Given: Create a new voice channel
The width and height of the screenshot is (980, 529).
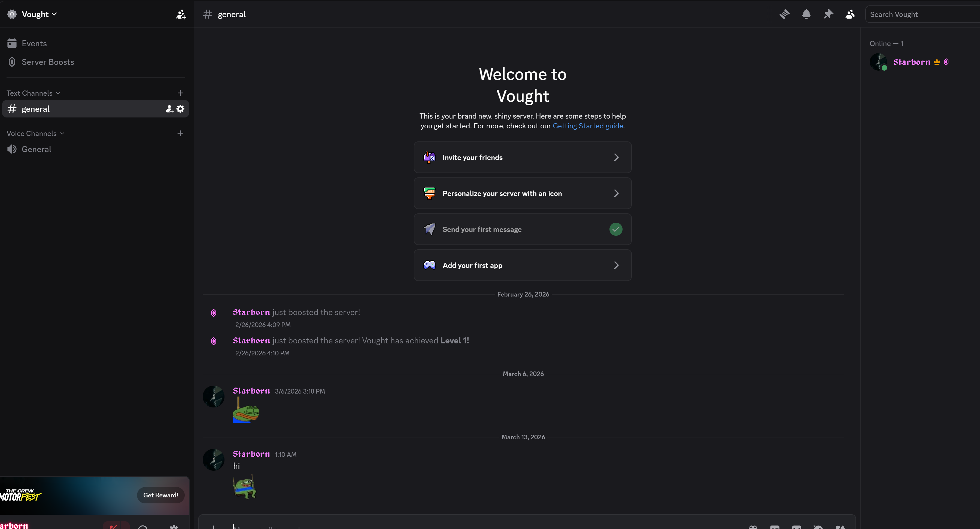Looking at the screenshot, I should point(180,133).
